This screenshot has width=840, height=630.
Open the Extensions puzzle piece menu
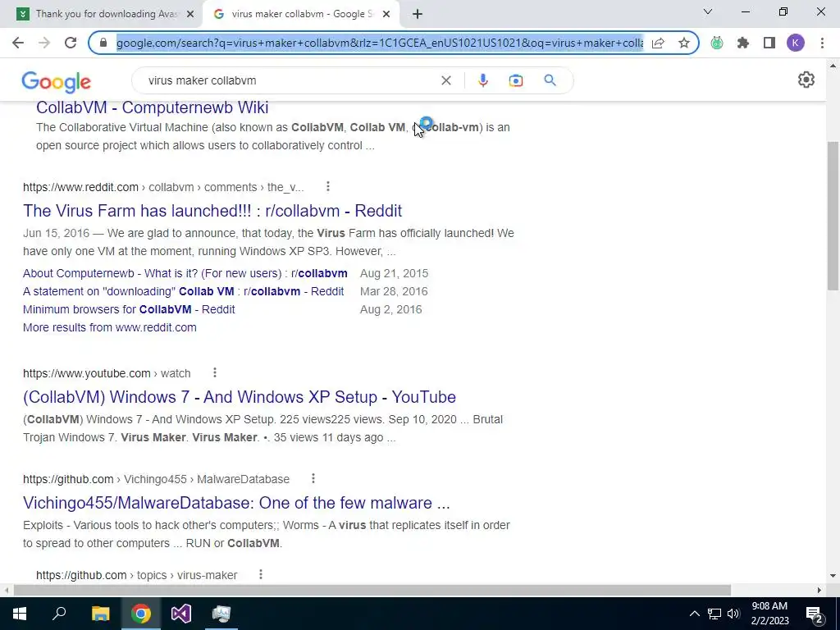pos(743,43)
